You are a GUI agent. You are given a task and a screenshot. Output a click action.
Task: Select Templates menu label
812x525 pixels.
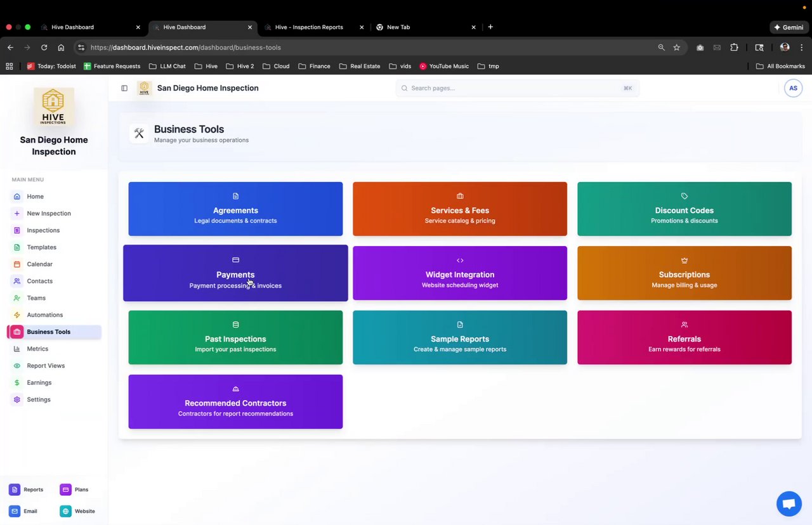tap(42, 247)
